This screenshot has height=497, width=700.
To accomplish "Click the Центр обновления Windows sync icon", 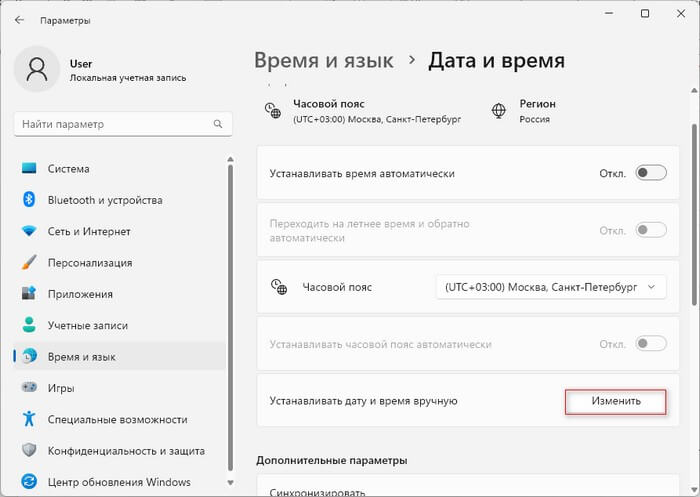I will [x=29, y=482].
